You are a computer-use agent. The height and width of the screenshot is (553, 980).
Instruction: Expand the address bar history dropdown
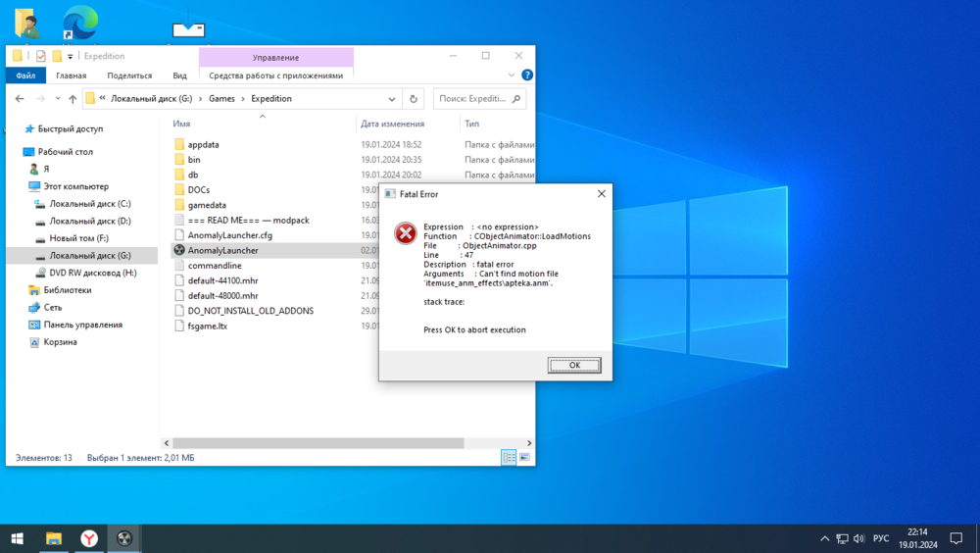click(x=392, y=99)
